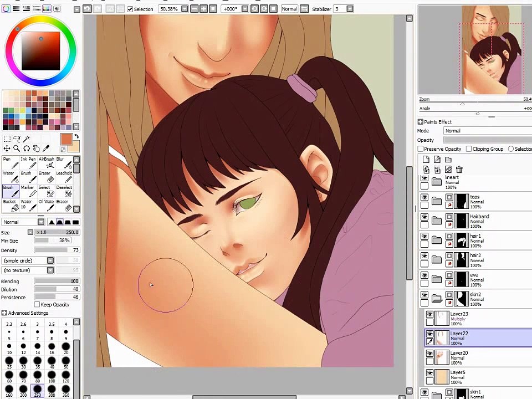Toggle the transparent color box
Viewport: 532px width, 399px height.
(x=63, y=150)
